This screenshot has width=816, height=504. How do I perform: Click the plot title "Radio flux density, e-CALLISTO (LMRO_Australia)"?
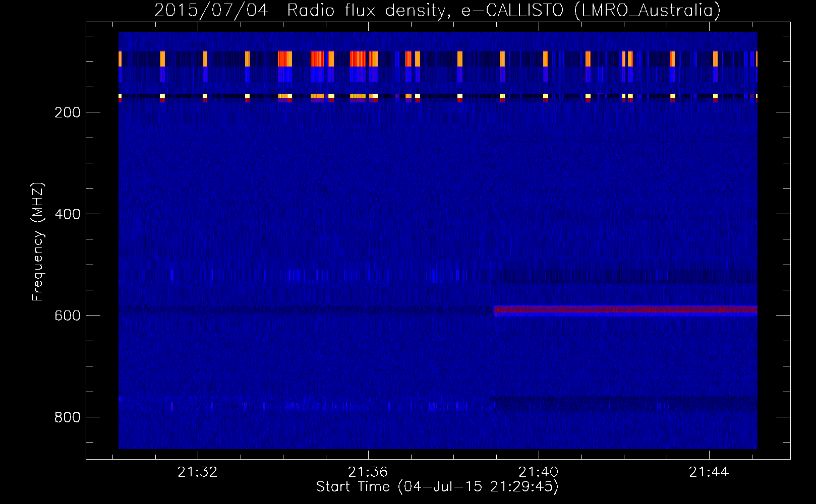coord(504,10)
